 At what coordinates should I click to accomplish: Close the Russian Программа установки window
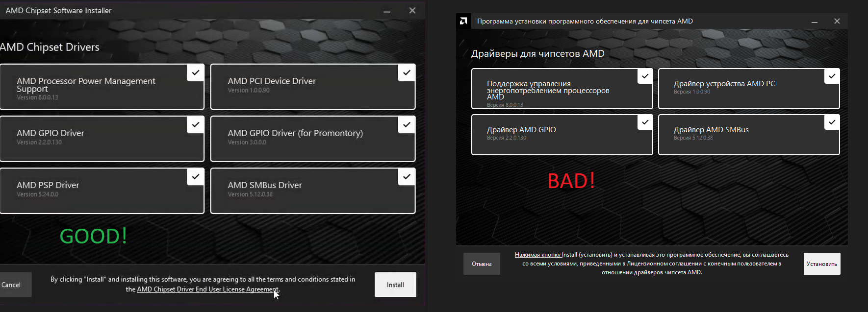[x=837, y=21]
